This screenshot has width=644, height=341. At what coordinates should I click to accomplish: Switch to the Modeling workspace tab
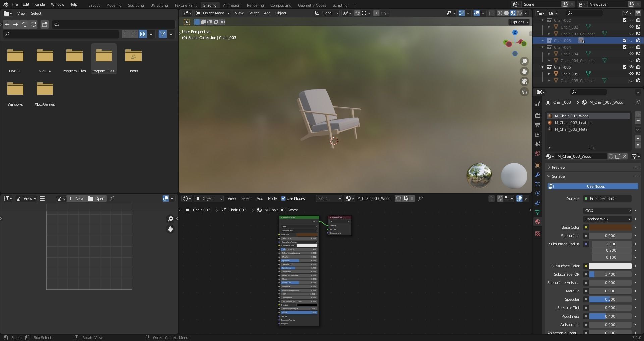coord(114,5)
